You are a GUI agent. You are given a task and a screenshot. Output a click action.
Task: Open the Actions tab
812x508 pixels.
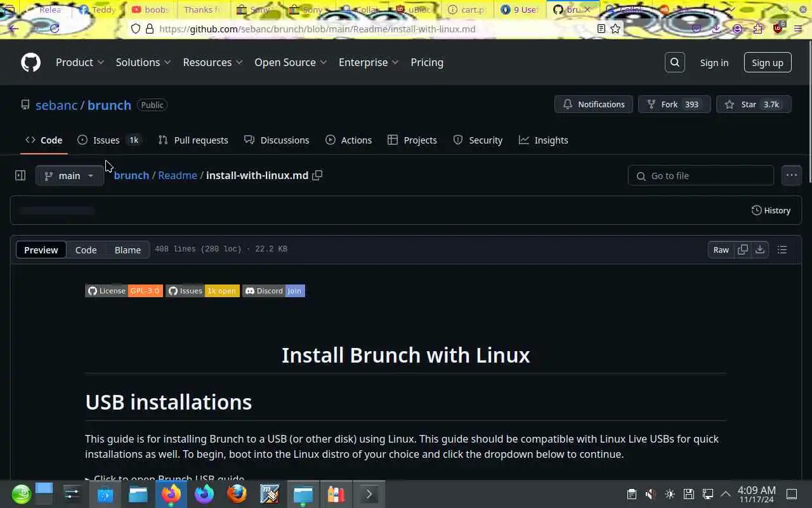click(x=349, y=140)
